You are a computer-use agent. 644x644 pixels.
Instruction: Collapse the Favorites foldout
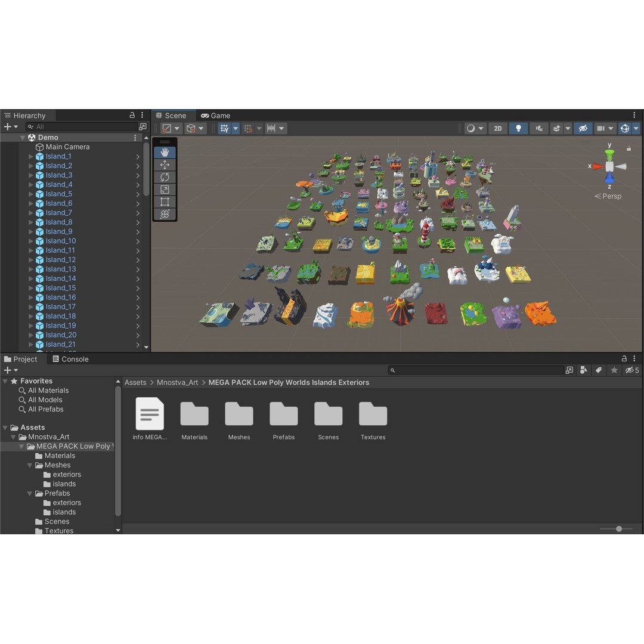click(5, 381)
